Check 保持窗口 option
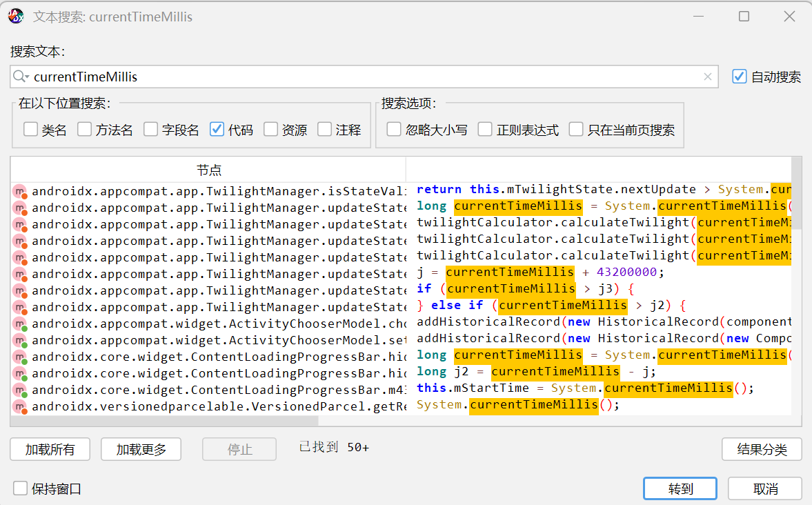Image resolution: width=812 pixels, height=505 pixels. (21, 488)
